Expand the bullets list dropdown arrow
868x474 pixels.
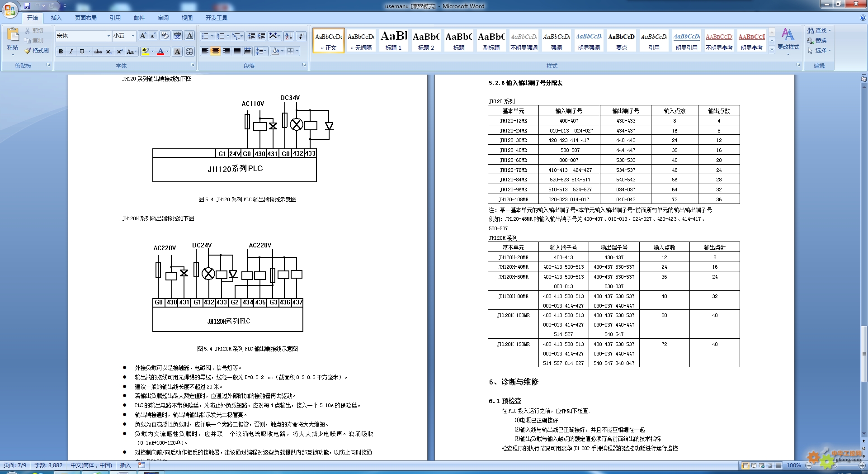point(212,36)
